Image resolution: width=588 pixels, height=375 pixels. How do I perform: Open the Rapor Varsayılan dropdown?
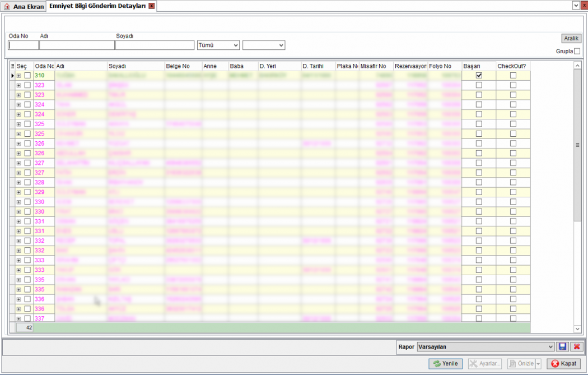486,347
